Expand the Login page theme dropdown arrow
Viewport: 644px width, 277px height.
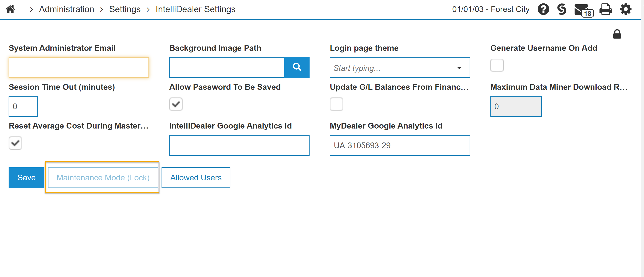(x=459, y=68)
